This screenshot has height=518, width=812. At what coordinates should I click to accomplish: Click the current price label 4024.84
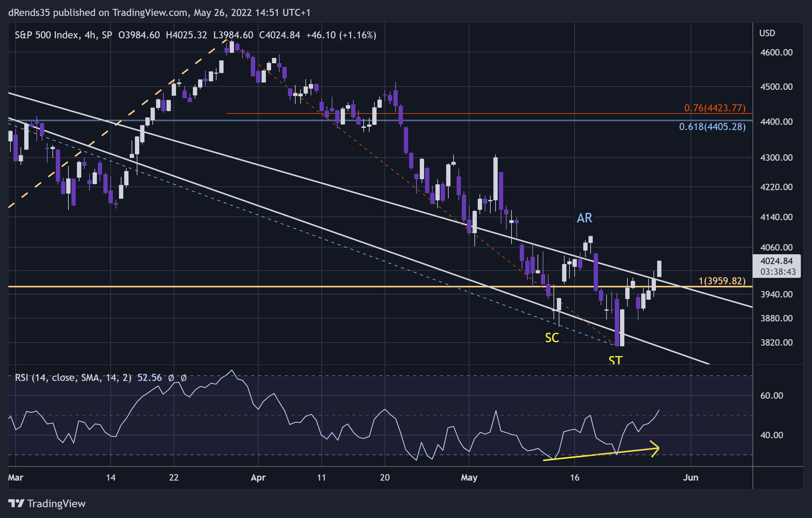click(x=776, y=261)
